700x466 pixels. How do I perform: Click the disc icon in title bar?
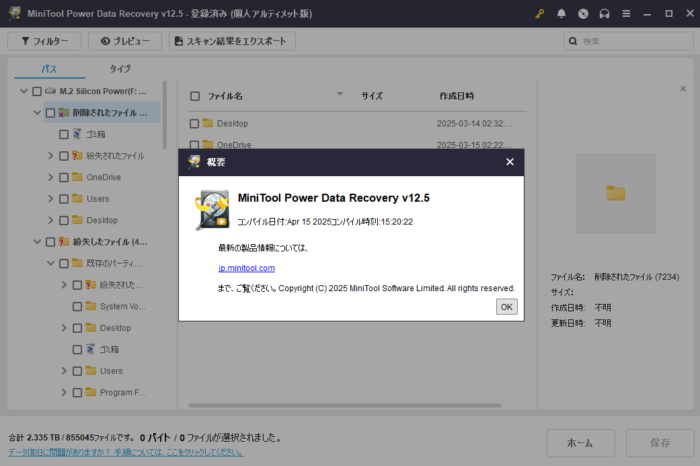pyautogui.click(x=583, y=14)
